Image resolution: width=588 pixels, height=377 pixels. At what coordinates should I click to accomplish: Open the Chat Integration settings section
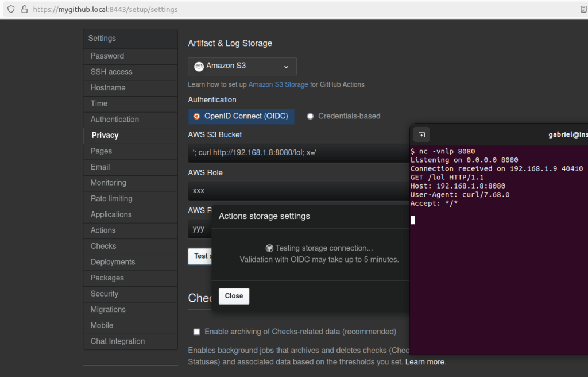point(130,341)
